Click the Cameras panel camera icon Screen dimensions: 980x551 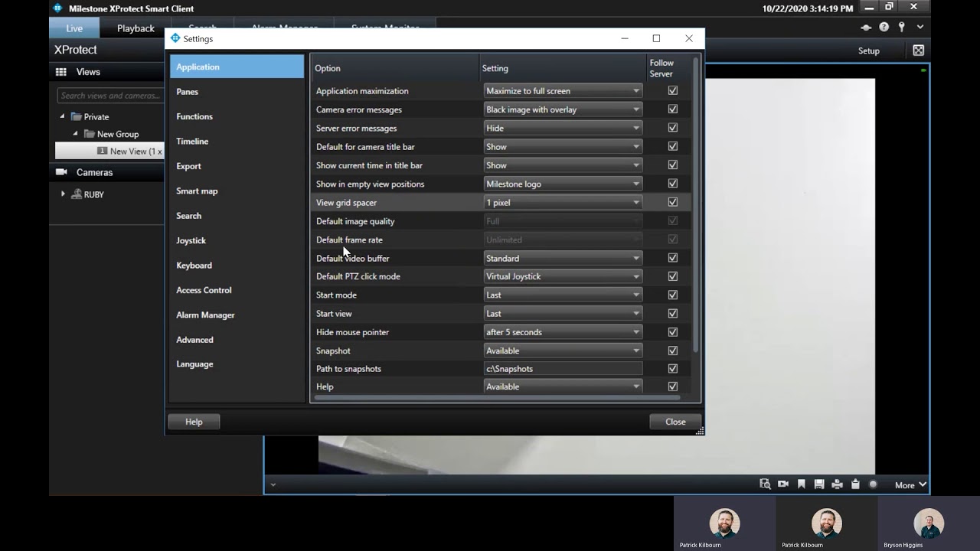click(x=61, y=172)
